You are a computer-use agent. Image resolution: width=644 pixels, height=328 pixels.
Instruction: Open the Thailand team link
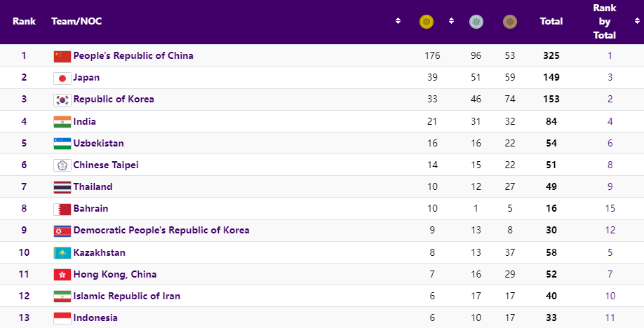point(93,187)
